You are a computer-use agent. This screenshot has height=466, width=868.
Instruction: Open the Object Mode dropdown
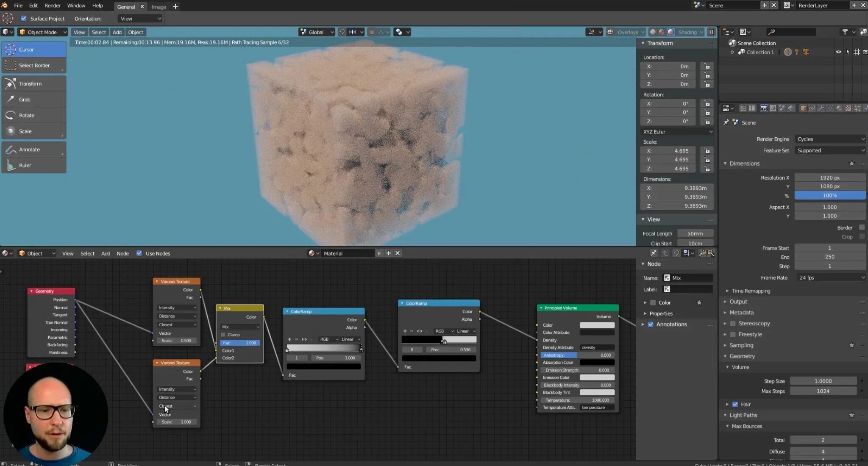pos(42,32)
